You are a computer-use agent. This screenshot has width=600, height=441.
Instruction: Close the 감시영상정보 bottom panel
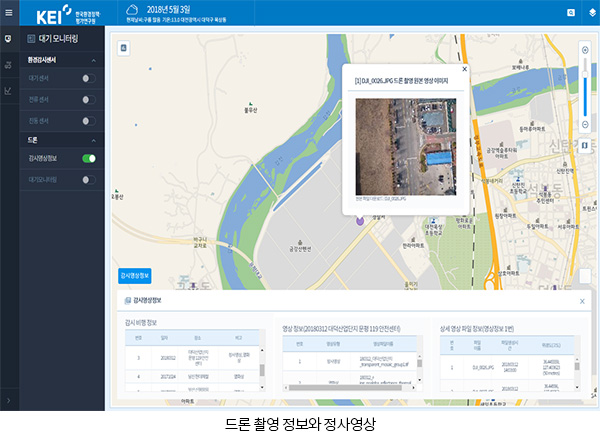582,300
